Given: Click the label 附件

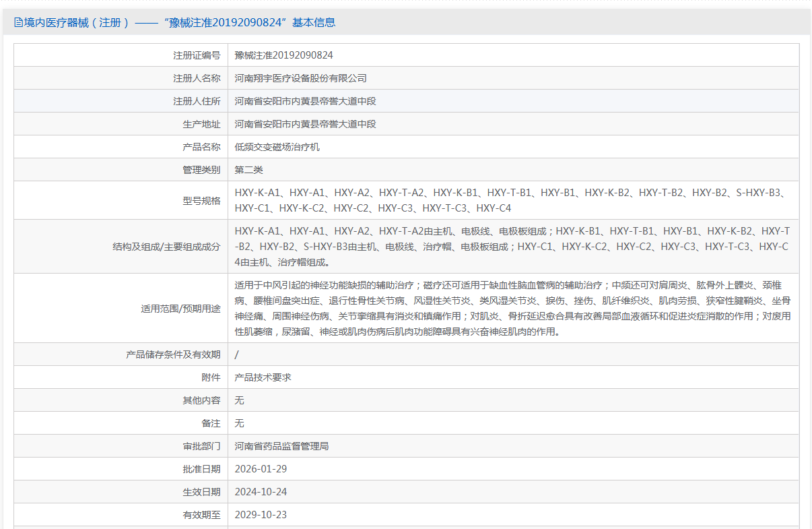Looking at the screenshot, I should coord(211,377).
